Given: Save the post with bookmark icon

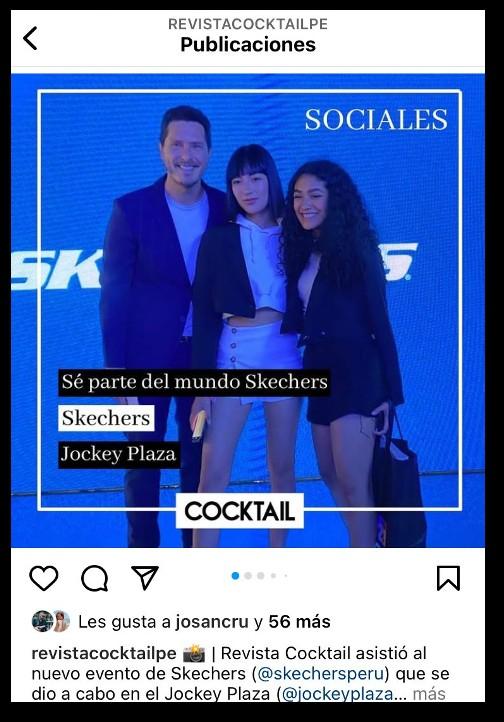Looking at the screenshot, I should point(448,578).
